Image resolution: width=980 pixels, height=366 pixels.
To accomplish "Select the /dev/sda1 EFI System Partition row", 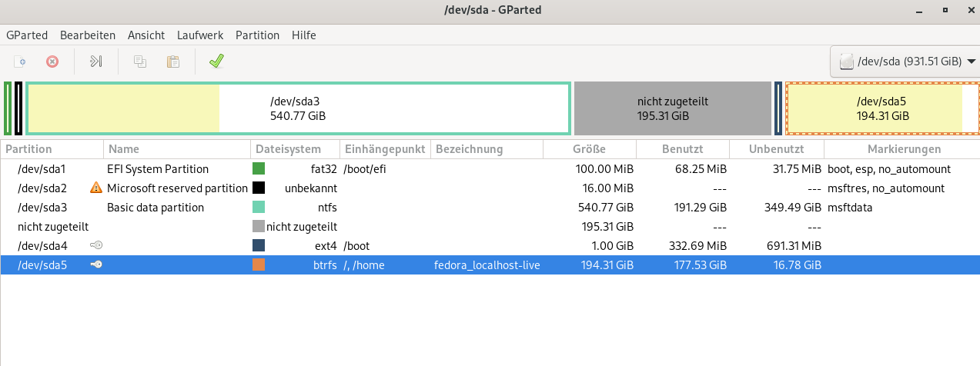I will pos(154,168).
